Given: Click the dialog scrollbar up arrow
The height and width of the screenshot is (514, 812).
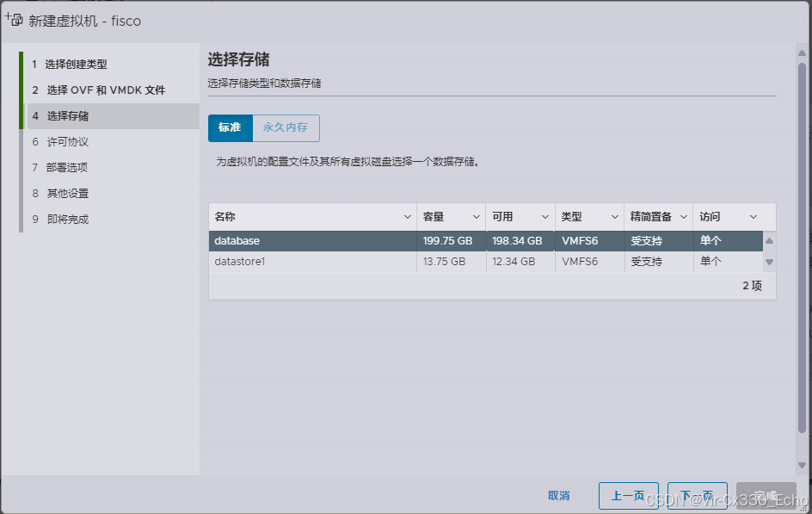Looking at the screenshot, I should (803, 53).
